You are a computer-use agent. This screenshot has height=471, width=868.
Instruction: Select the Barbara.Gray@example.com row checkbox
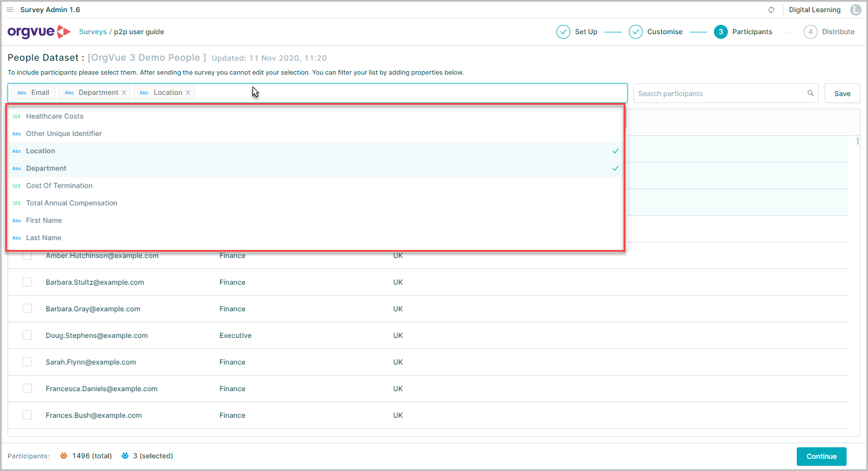coord(27,308)
